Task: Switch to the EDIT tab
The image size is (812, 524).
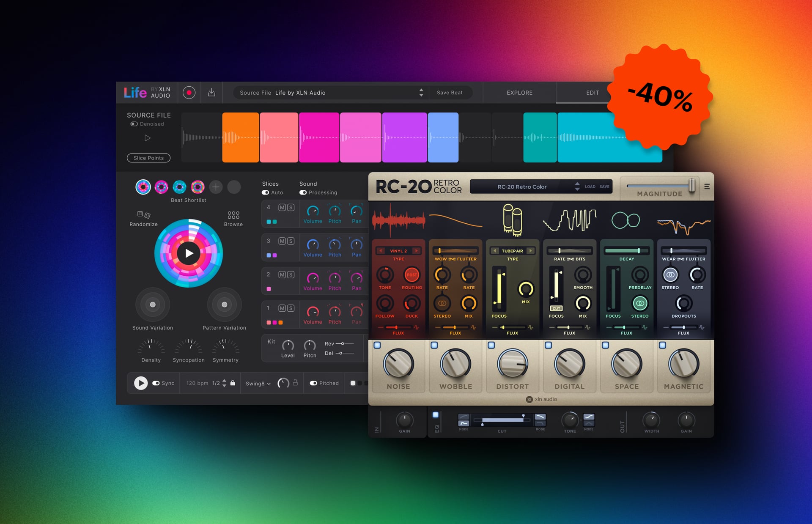Action: pos(592,93)
